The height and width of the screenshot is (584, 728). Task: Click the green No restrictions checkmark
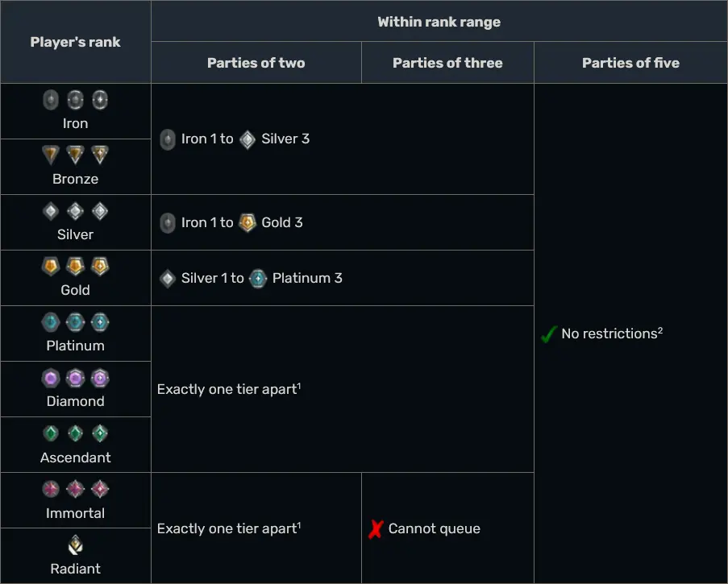549,334
